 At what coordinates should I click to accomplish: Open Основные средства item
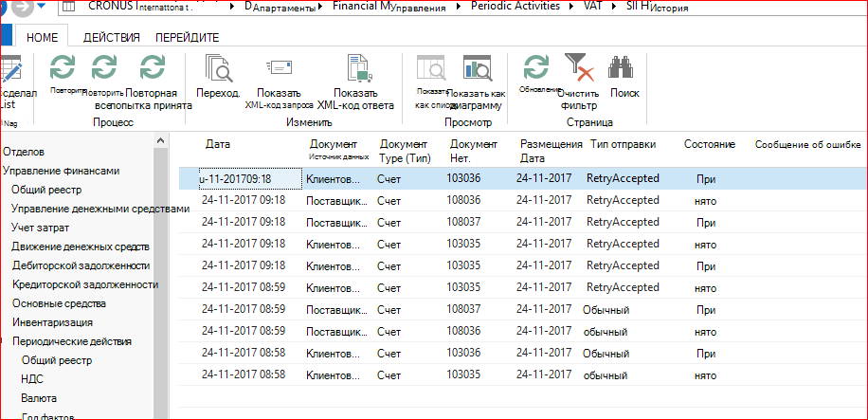59,303
